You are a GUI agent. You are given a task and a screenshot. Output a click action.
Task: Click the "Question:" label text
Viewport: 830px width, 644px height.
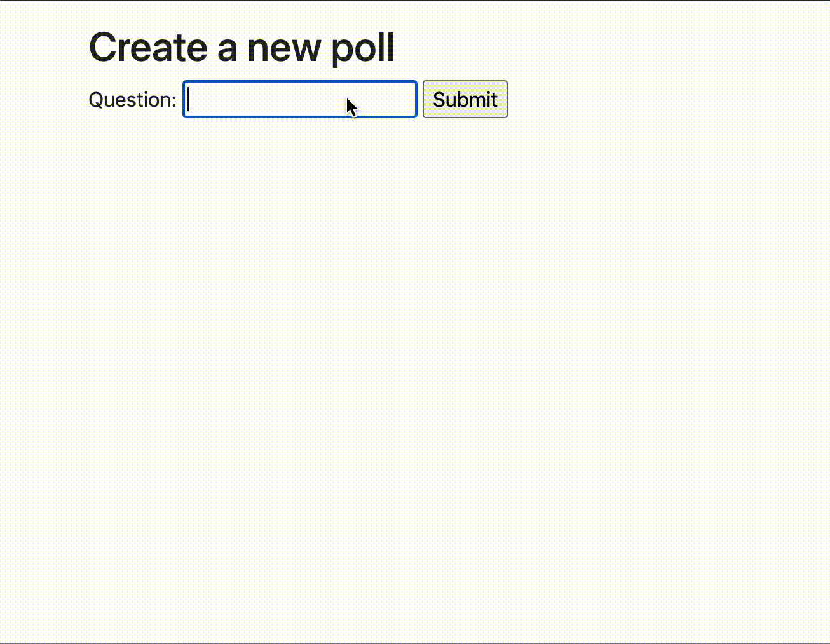click(x=132, y=100)
